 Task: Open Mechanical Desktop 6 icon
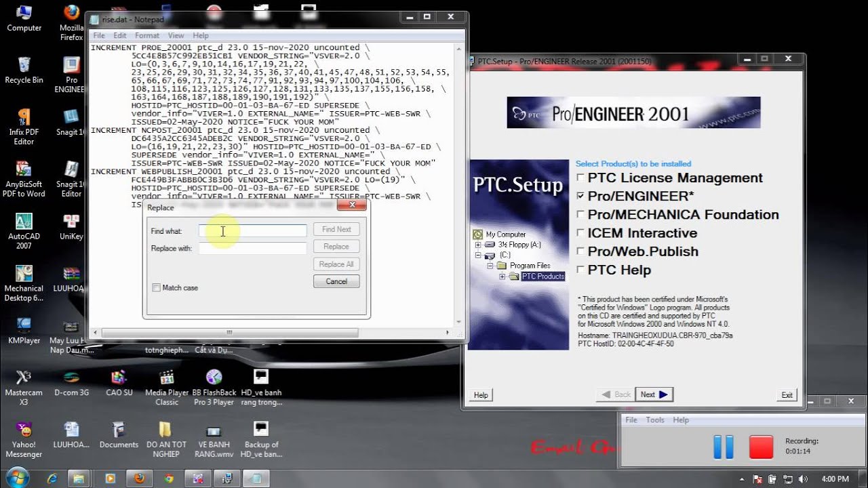(x=24, y=283)
